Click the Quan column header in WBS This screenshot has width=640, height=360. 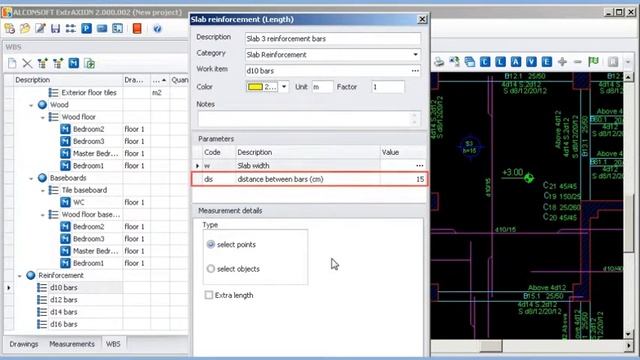[x=179, y=80]
